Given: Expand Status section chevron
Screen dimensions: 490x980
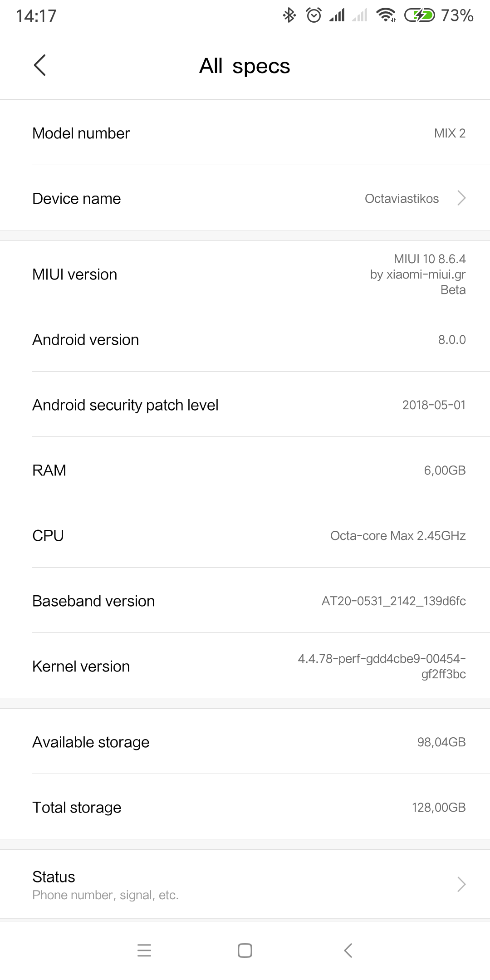Looking at the screenshot, I should [x=461, y=884].
